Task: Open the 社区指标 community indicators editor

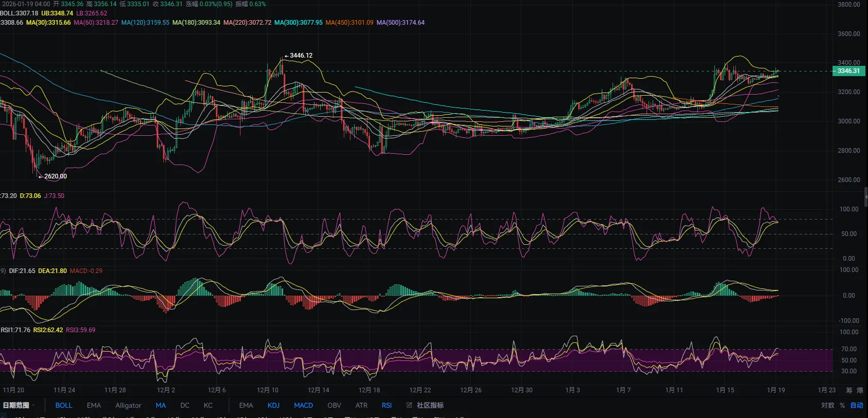Action: pos(426,405)
